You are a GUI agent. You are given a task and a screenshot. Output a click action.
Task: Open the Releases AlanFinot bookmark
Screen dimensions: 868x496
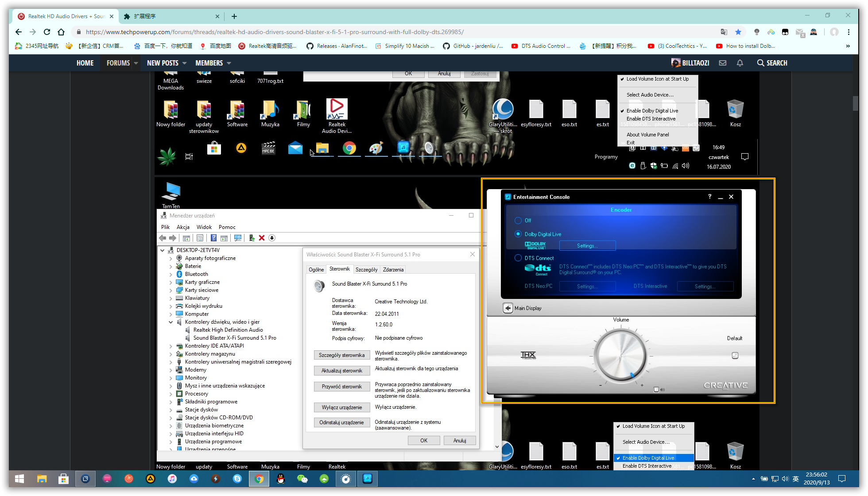coord(337,46)
